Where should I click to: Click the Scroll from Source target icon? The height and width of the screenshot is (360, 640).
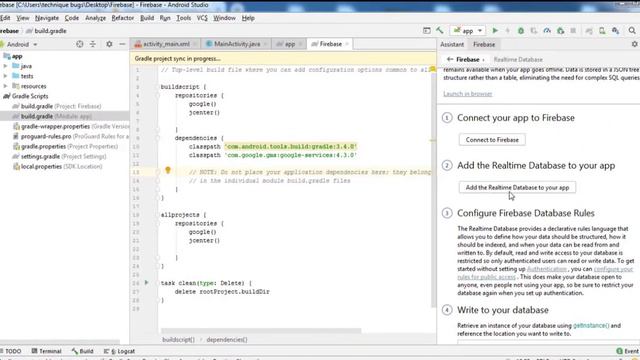(x=80, y=44)
